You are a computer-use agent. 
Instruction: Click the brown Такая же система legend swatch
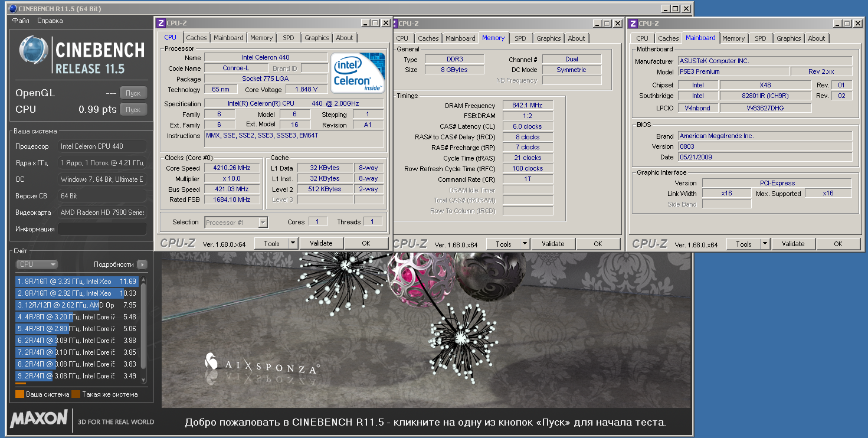(76, 394)
